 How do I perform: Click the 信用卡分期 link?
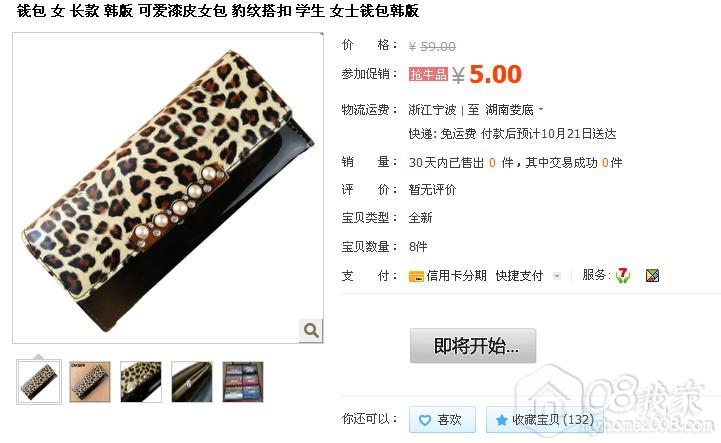[x=456, y=276]
